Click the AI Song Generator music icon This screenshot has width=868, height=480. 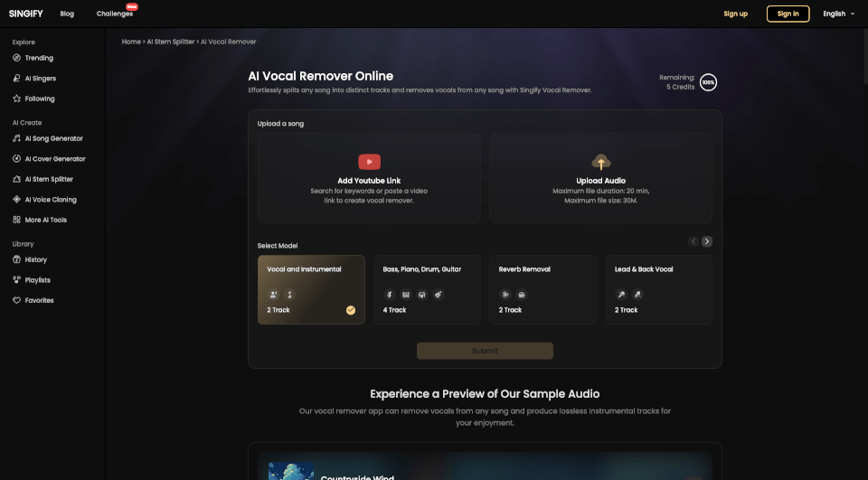[16, 138]
